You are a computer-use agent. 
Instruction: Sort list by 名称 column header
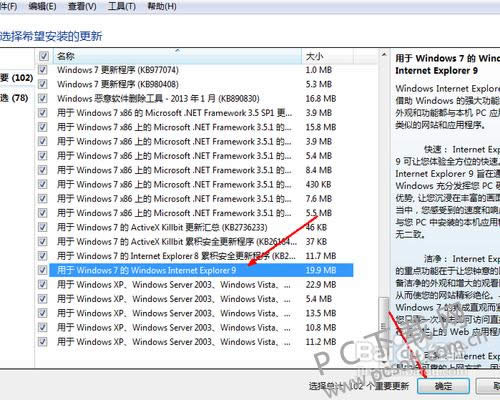point(177,56)
